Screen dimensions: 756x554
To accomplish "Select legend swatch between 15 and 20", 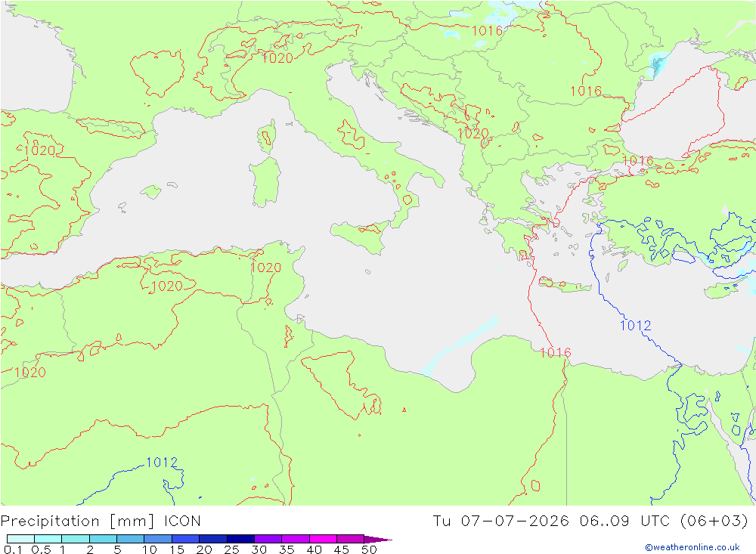I will [186, 539].
